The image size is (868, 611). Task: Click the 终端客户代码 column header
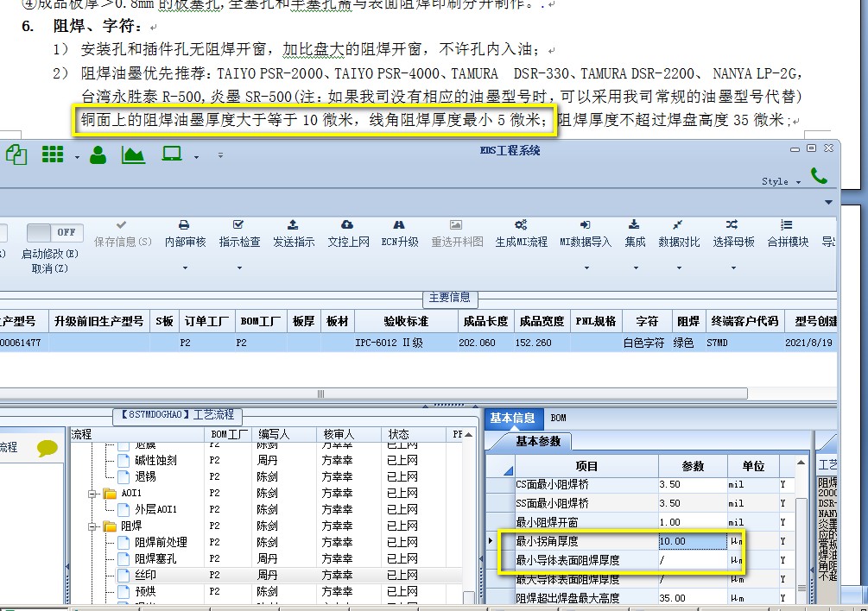744,321
